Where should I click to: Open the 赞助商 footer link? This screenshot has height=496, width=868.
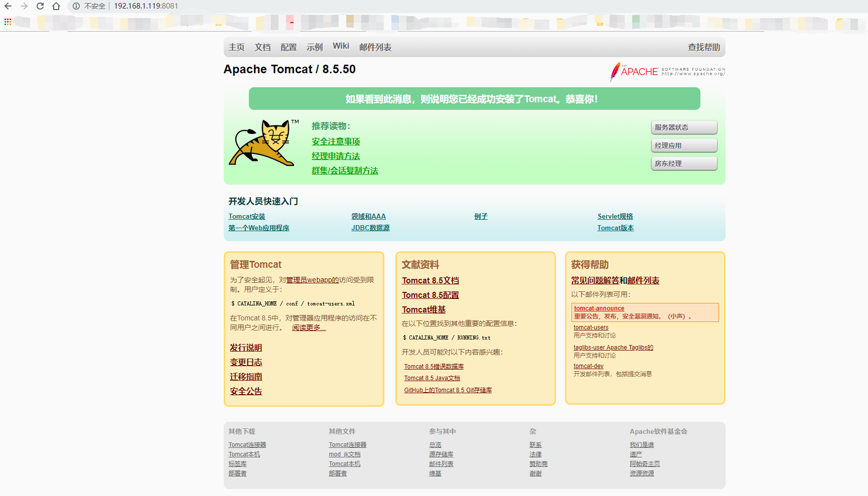click(x=538, y=464)
